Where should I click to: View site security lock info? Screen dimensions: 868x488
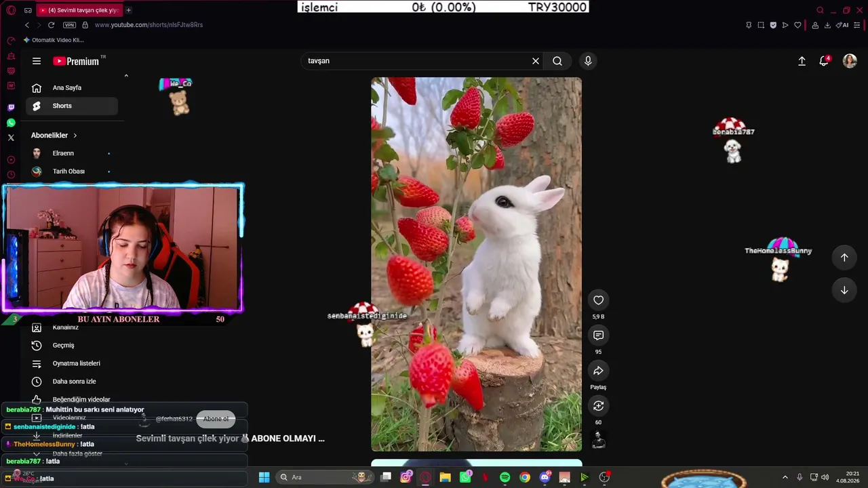pos(85,25)
